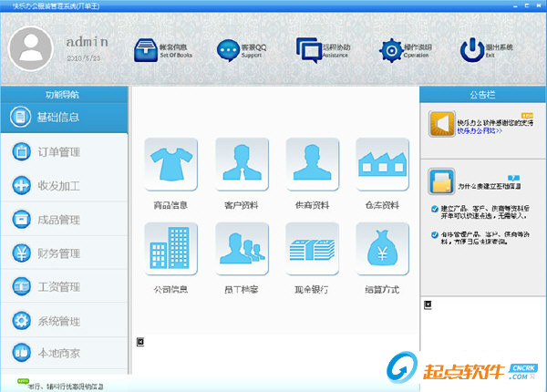
Task: Open 供商资料 supplier icon
Action: pos(312,164)
